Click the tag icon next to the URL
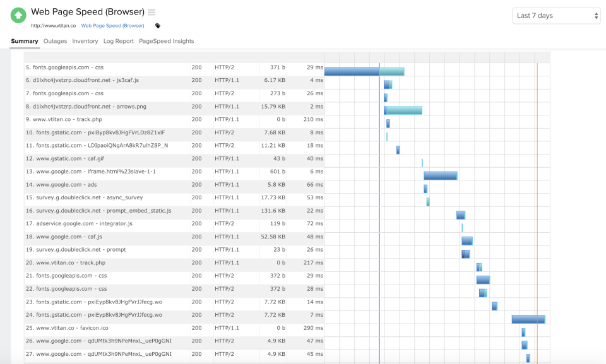Viewport: 606px width, 364px height. coord(157,26)
